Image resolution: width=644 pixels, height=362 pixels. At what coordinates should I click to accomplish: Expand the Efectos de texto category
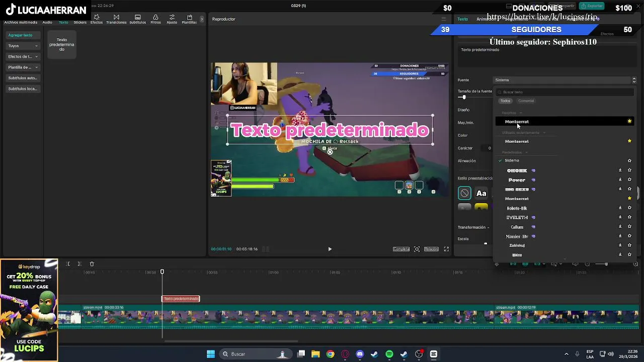[23, 56]
